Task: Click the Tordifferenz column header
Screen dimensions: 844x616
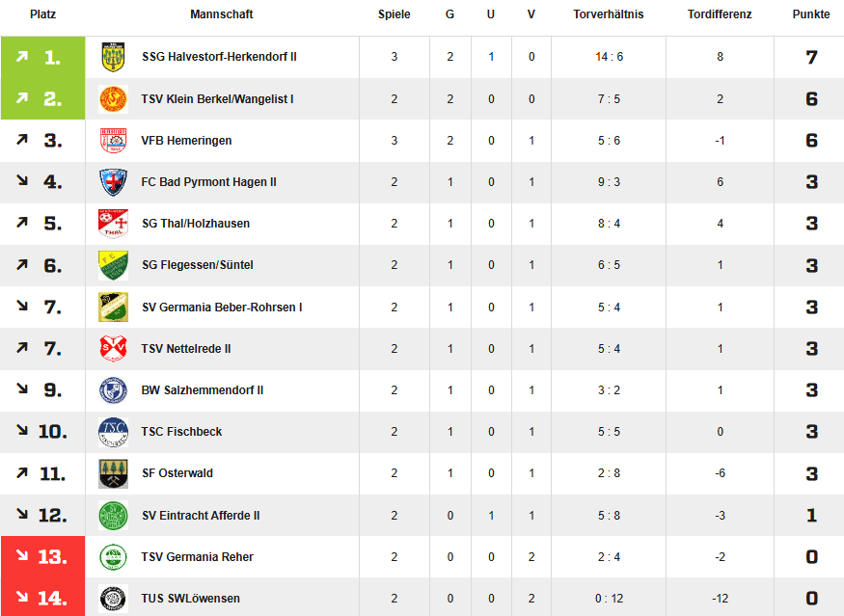Action: [x=720, y=14]
